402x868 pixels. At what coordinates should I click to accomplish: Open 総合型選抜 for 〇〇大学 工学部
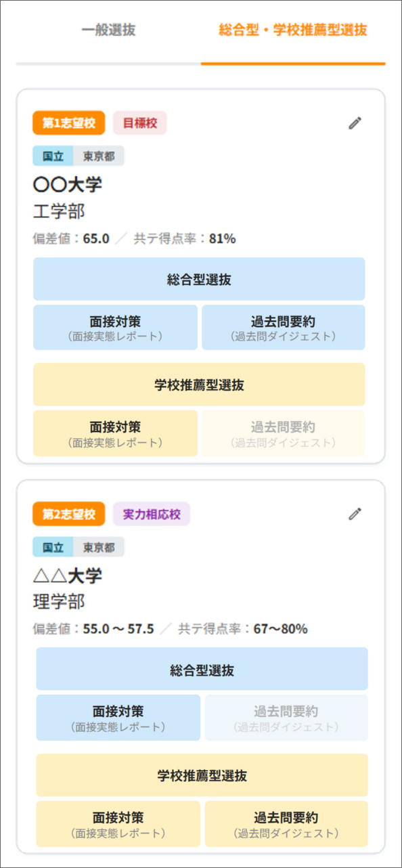pyautogui.click(x=199, y=279)
